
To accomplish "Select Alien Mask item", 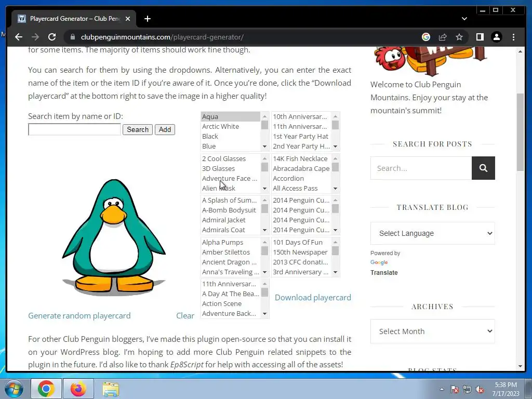I will [x=230, y=188].
